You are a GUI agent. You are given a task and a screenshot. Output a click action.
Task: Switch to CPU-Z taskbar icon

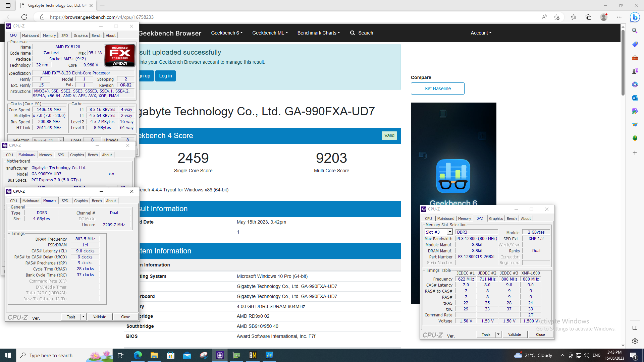(220, 355)
